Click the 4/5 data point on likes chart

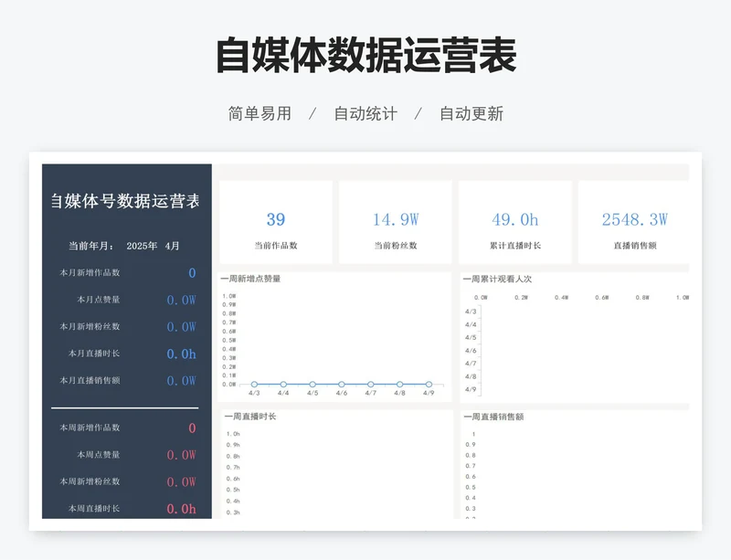[313, 385]
